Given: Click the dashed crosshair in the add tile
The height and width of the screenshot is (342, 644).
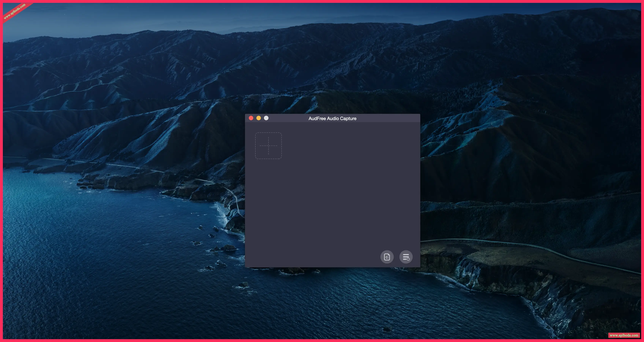Looking at the screenshot, I should point(268,146).
